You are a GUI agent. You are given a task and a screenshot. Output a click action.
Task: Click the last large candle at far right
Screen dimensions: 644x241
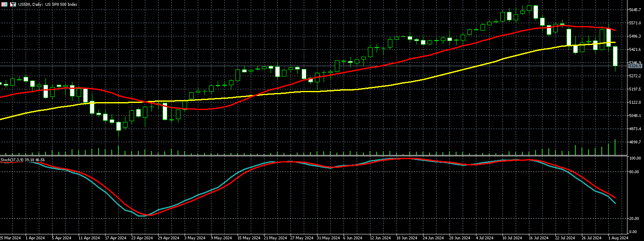coord(615,56)
